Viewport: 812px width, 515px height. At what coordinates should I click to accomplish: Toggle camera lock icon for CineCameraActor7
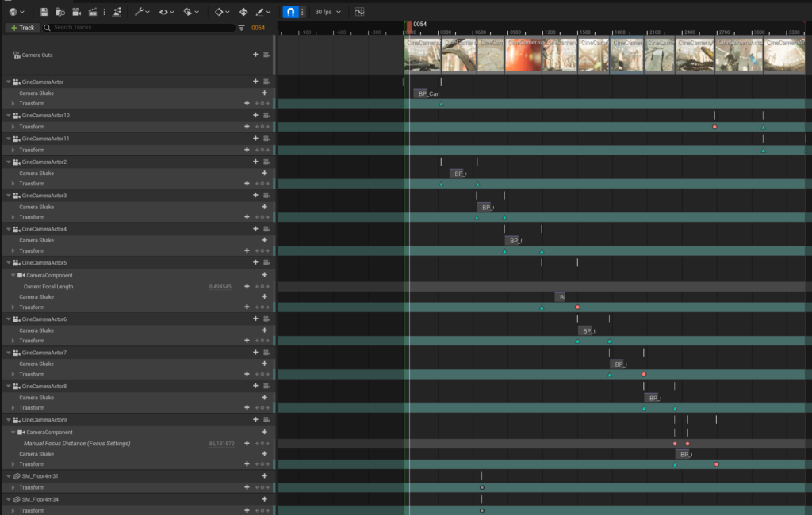[x=266, y=352]
